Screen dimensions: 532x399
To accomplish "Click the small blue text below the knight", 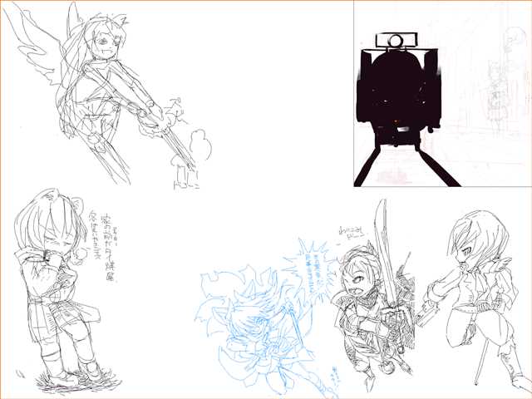I will [335, 376].
